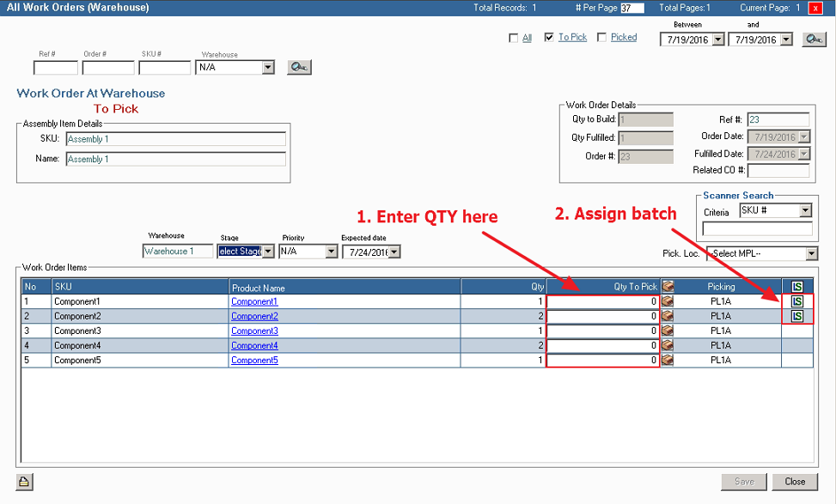
Task: Click Qty To Pick field for Component4
Action: tap(603, 346)
